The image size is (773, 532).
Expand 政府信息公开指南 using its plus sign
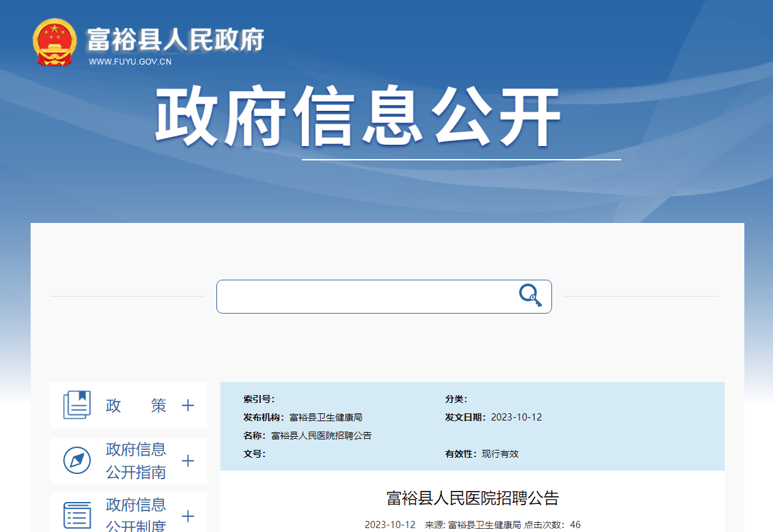pos(188,461)
